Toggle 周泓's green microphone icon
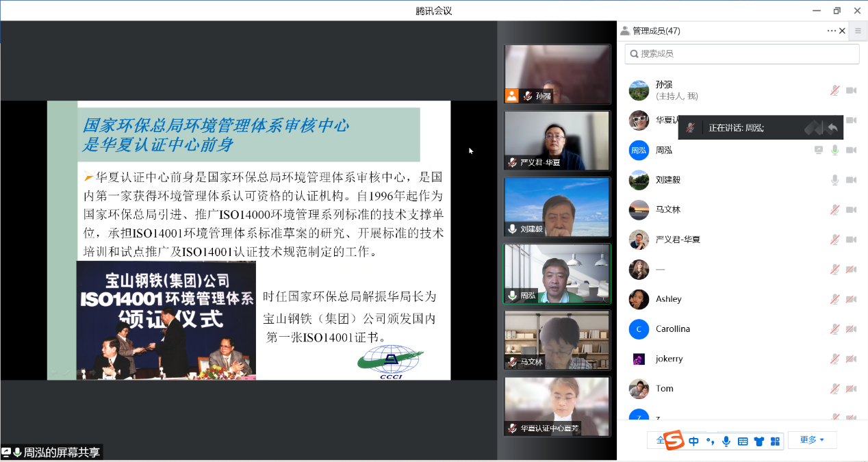868x462 pixels. (x=834, y=150)
